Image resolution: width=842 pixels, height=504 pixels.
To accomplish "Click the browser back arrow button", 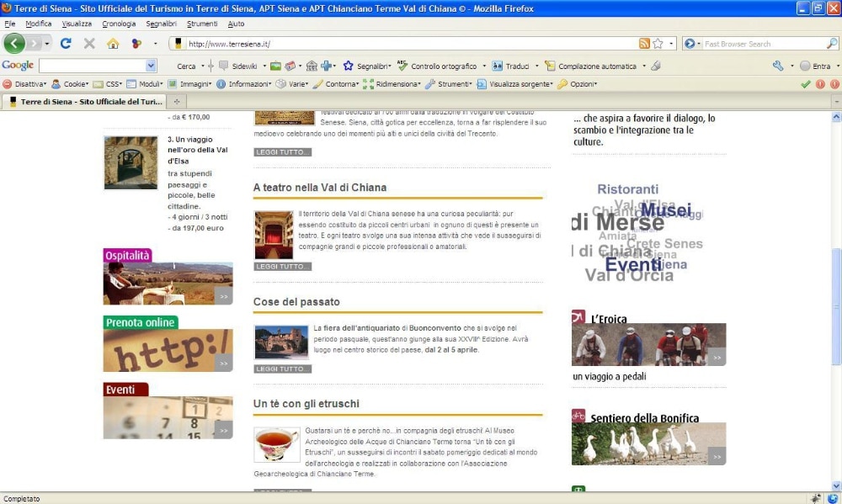I will 14,44.
